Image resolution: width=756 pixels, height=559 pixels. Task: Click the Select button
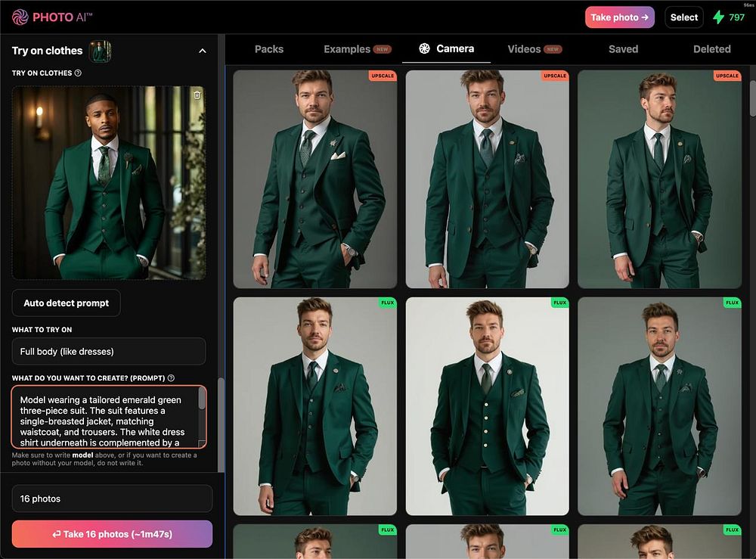pyautogui.click(x=683, y=17)
